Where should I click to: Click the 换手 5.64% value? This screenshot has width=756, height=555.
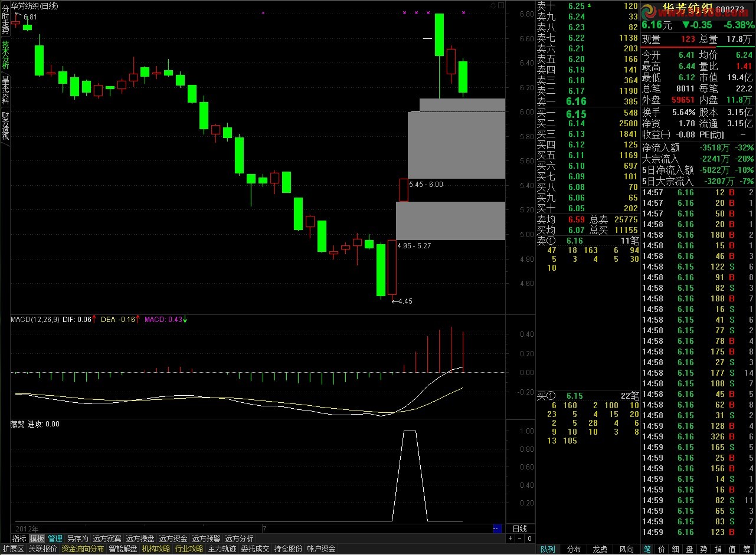coord(685,112)
